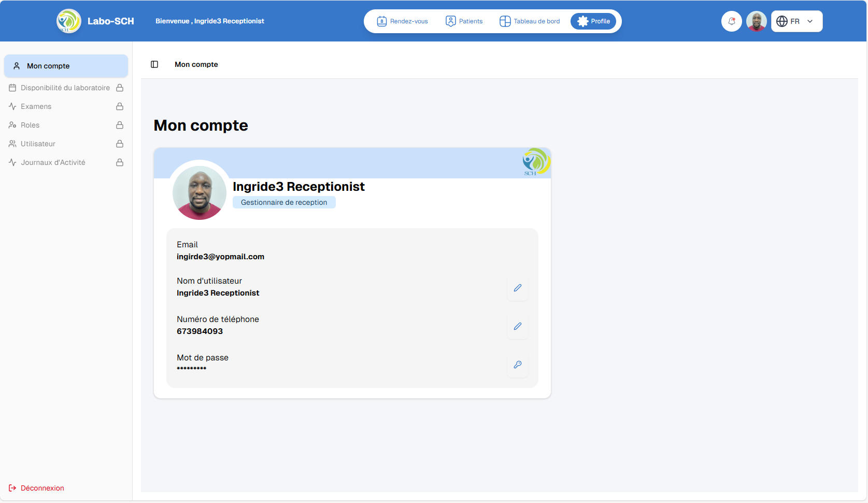This screenshot has width=868, height=503.
Task: Go to the Patients tab
Action: coord(464,21)
